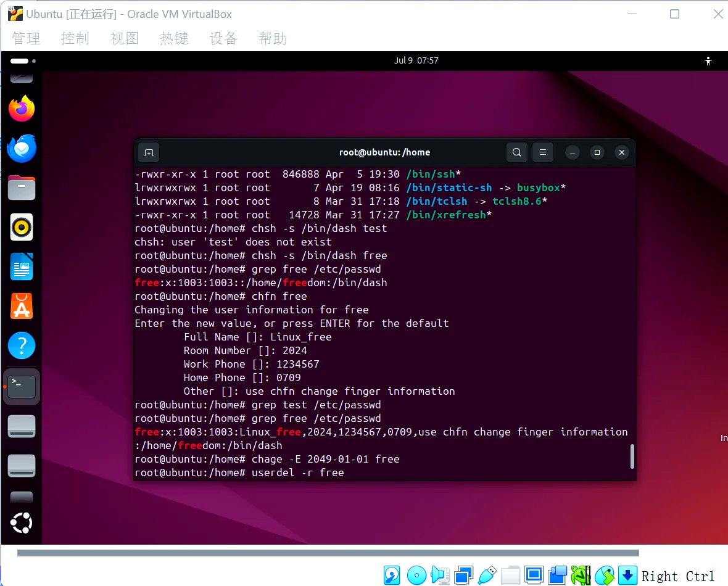Maximize the root@ubuntu terminal window
This screenshot has height=586, width=728.
[x=597, y=152]
